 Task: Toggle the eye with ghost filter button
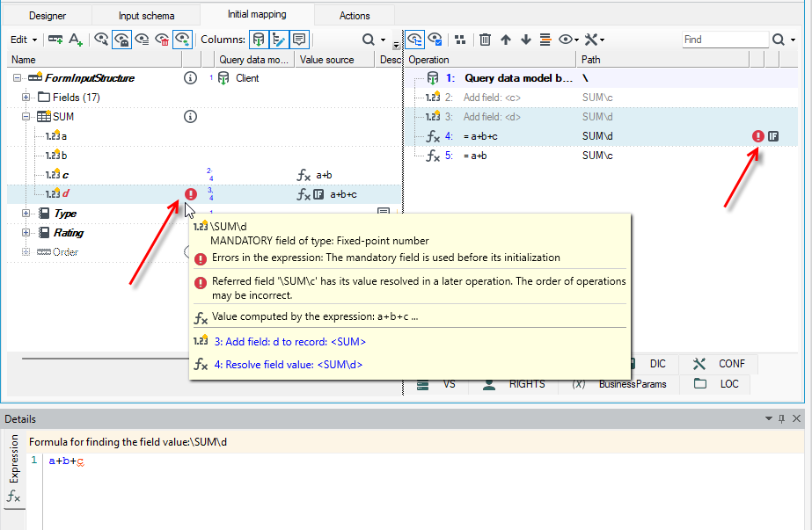[121, 40]
